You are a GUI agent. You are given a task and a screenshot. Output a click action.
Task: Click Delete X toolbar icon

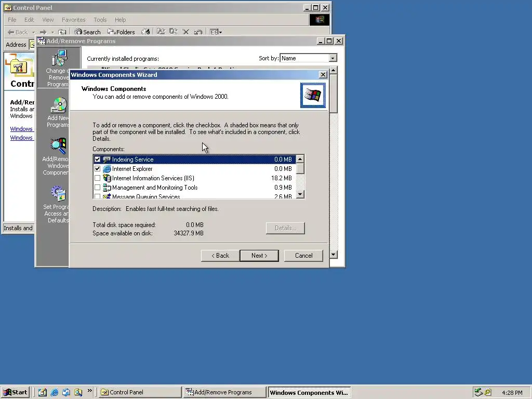185,32
